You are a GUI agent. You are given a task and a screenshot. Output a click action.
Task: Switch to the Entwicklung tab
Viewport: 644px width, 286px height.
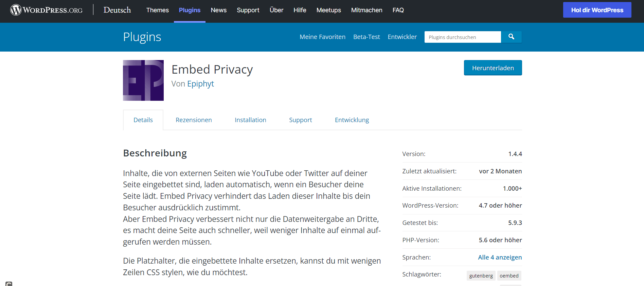(x=352, y=120)
